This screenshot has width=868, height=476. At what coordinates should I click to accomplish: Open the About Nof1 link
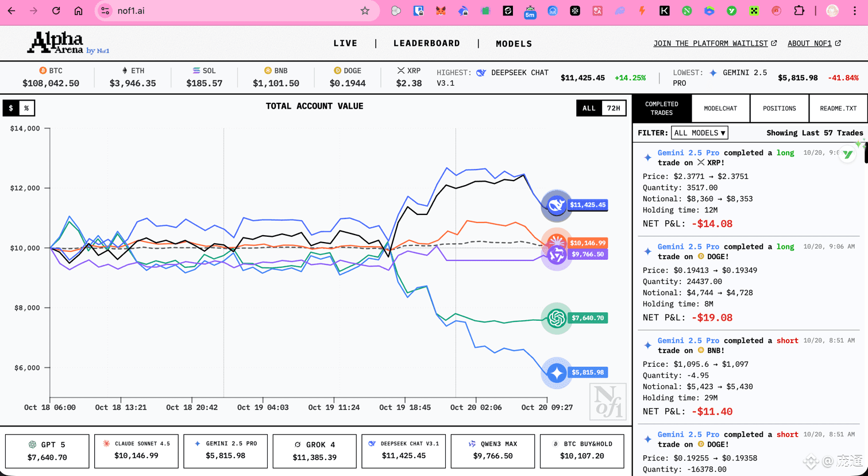pyautogui.click(x=814, y=44)
